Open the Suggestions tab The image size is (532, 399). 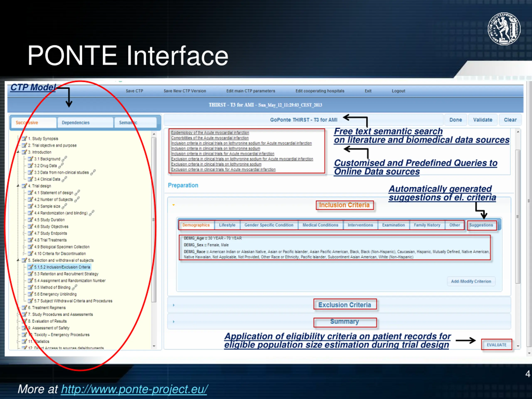point(481,225)
